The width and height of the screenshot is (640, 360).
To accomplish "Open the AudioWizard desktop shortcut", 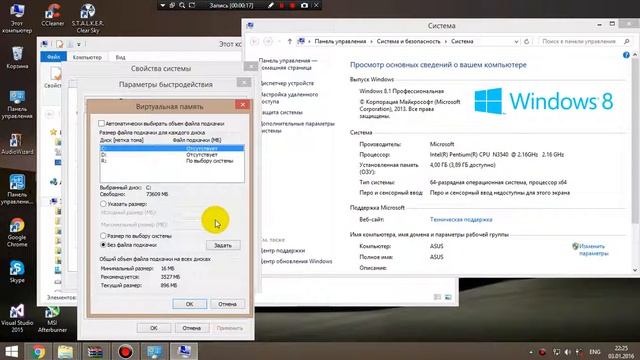I will (x=17, y=144).
